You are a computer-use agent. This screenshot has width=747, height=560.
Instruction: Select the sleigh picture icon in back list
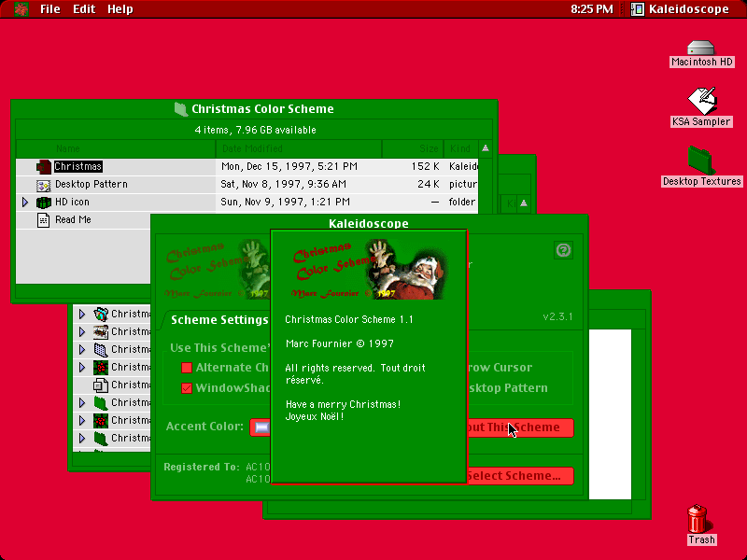pos(101,331)
